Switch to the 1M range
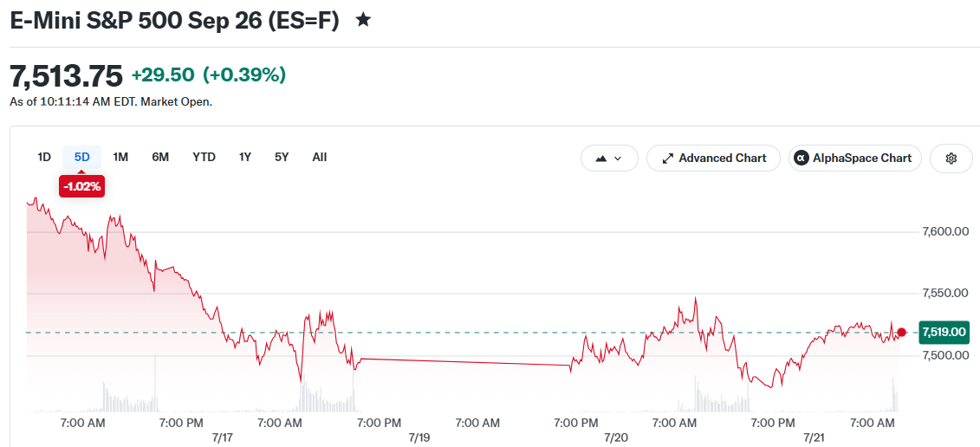Image resolution: width=980 pixels, height=447 pixels. 120,157
